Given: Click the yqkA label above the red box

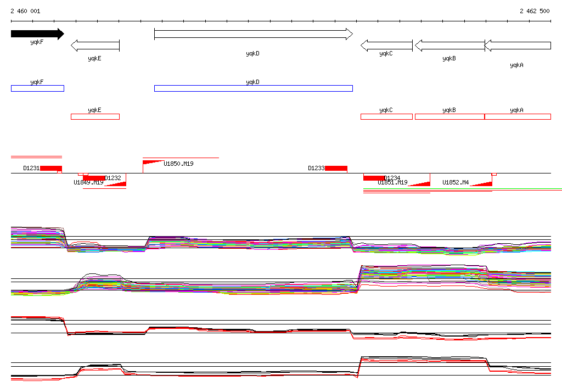Looking at the screenshot, I should tap(516, 110).
